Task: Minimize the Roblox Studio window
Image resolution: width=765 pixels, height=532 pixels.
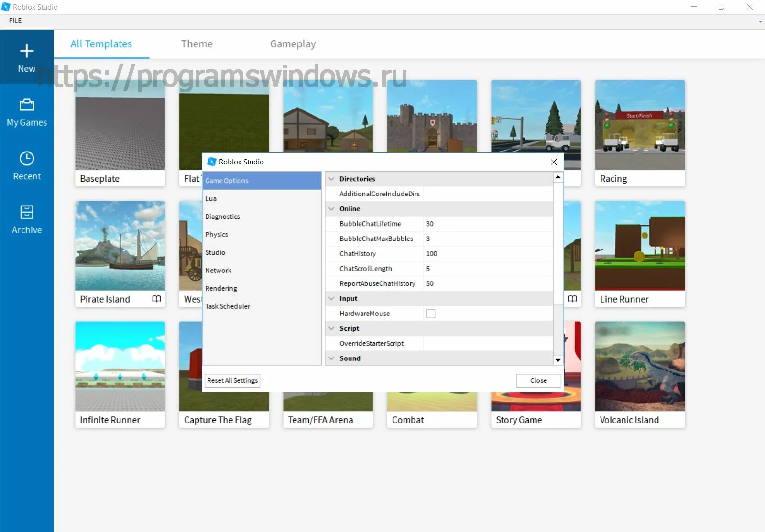Action: [x=694, y=7]
